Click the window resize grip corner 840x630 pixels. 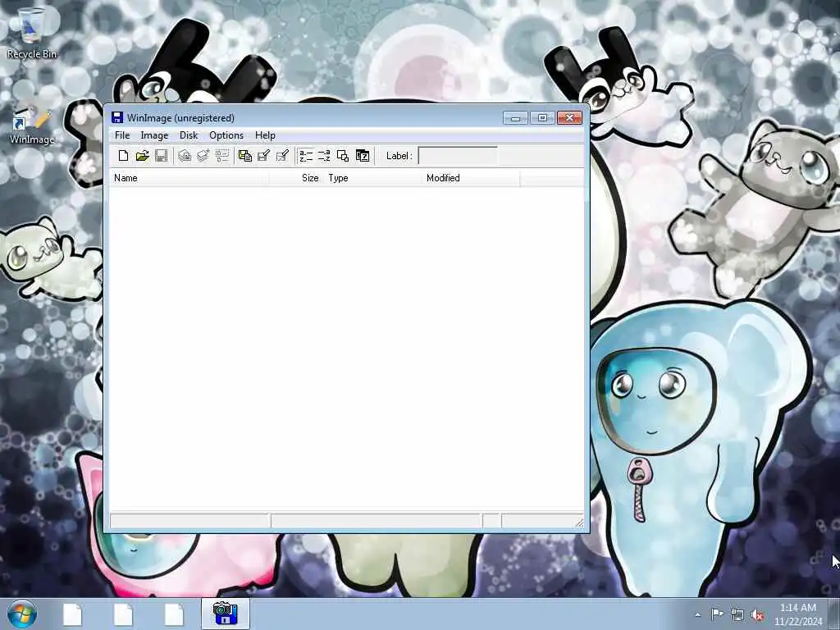[579, 523]
